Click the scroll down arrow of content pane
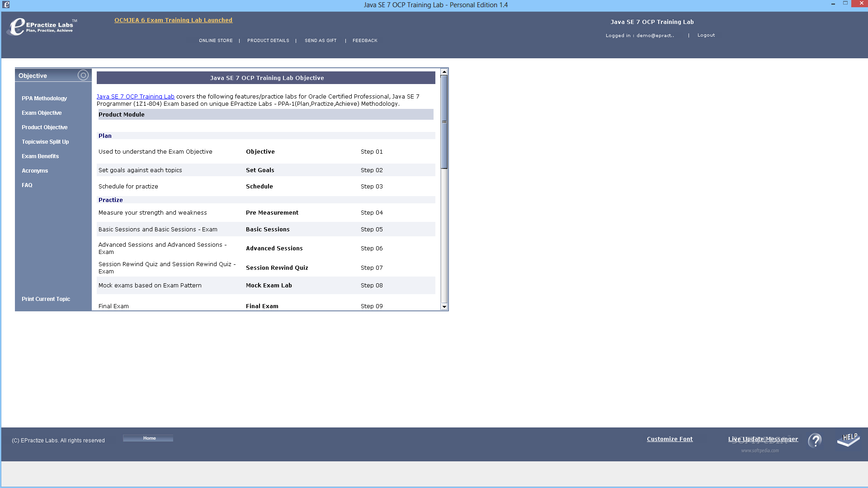The width and height of the screenshot is (868, 488). (x=444, y=307)
